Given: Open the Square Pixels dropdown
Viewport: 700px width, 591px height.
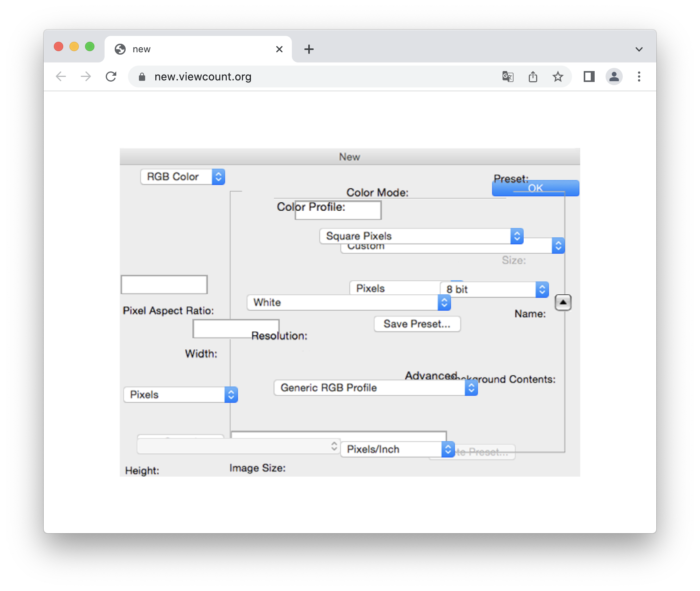Looking at the screenshot, I should [x=421, y=236].
